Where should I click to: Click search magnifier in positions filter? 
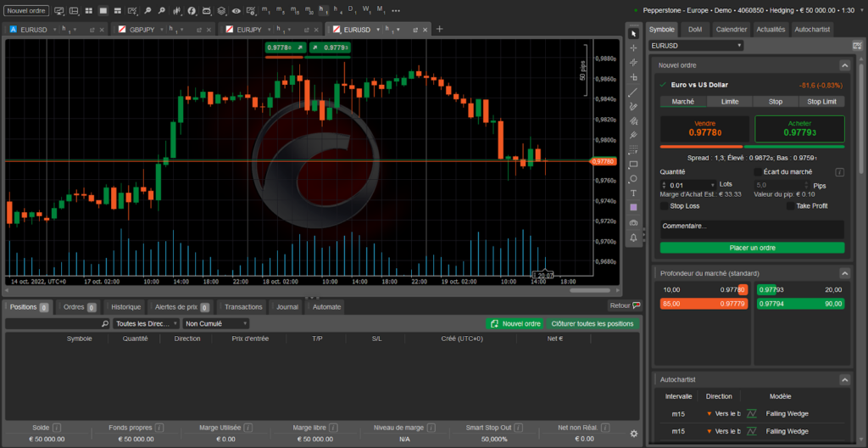(105, 323)
